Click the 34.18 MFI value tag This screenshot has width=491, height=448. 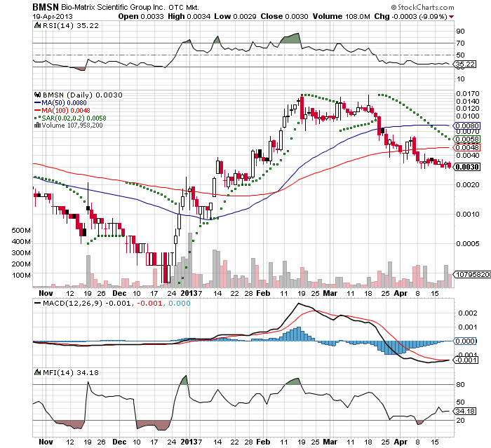(465, 411)
